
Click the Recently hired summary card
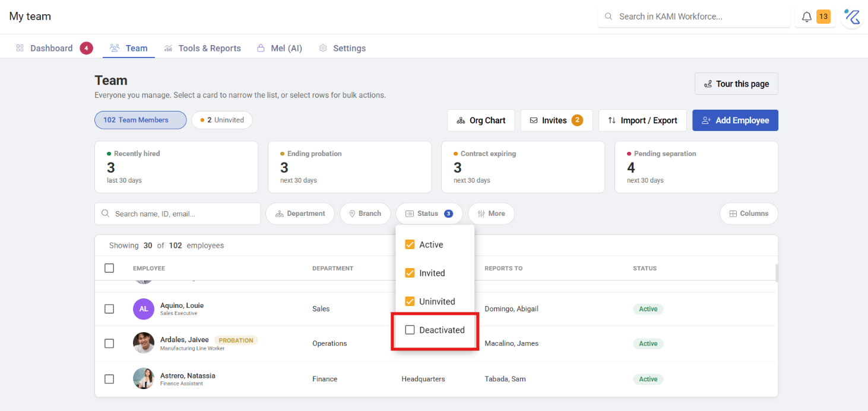click(x=176, y=167)
